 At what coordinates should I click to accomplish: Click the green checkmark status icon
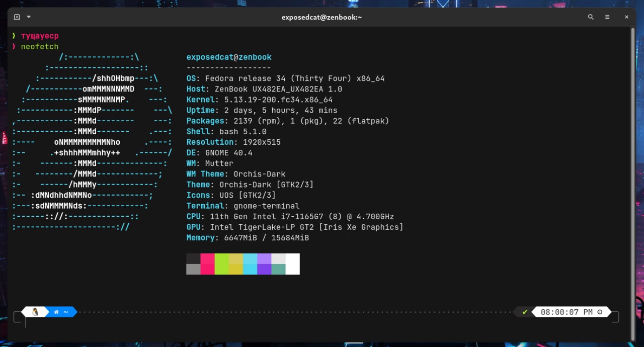tap(525, 312)
